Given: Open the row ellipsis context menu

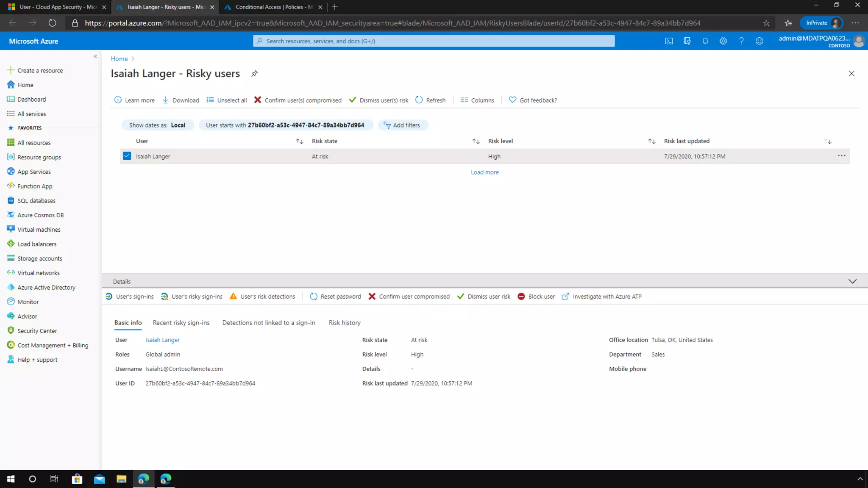Looking at the screenshot, I should point(841,156).
